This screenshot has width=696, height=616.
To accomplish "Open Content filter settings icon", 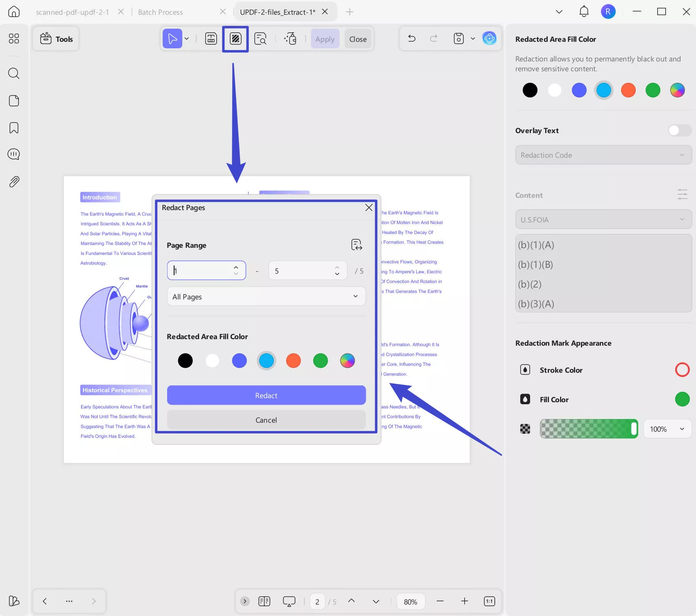I will 682,195.
